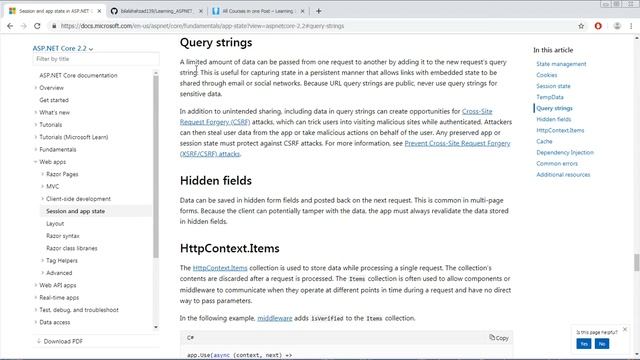Screen dimensions: 640x360
Task: Expand the What's new tree node
Action: (36, 112)
